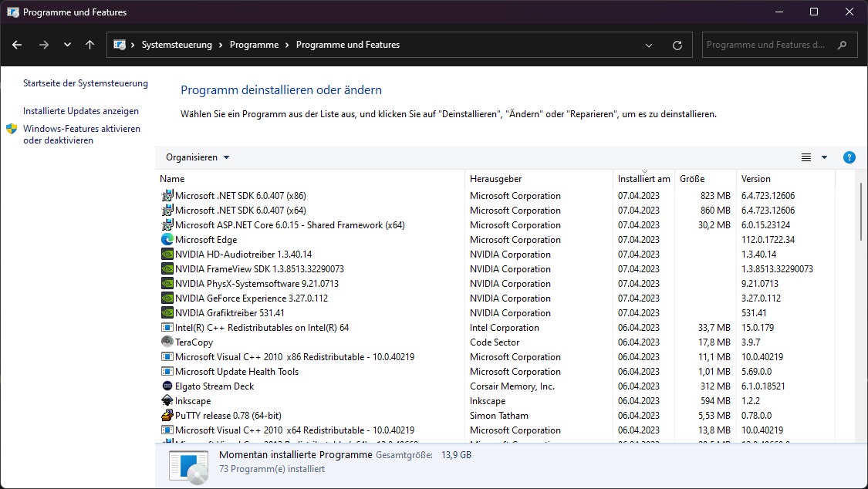Click the window title bar icon

point(13,12)
